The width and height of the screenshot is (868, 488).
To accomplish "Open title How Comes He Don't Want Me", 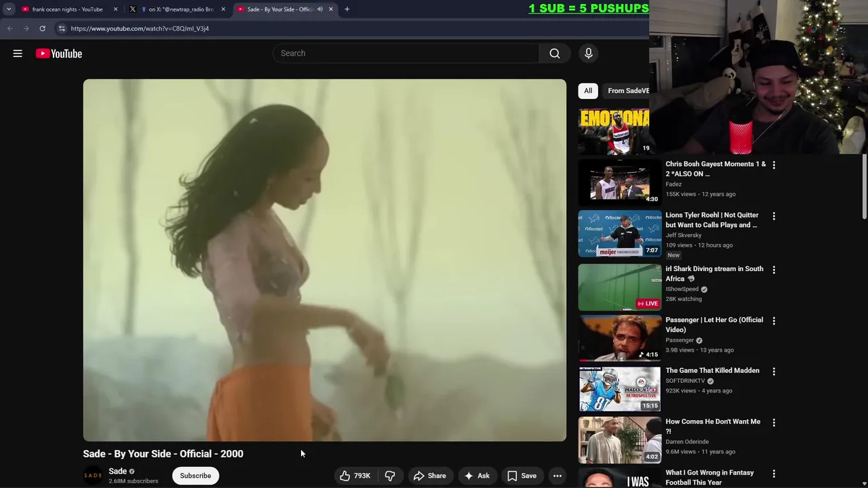I will [713, 426].
